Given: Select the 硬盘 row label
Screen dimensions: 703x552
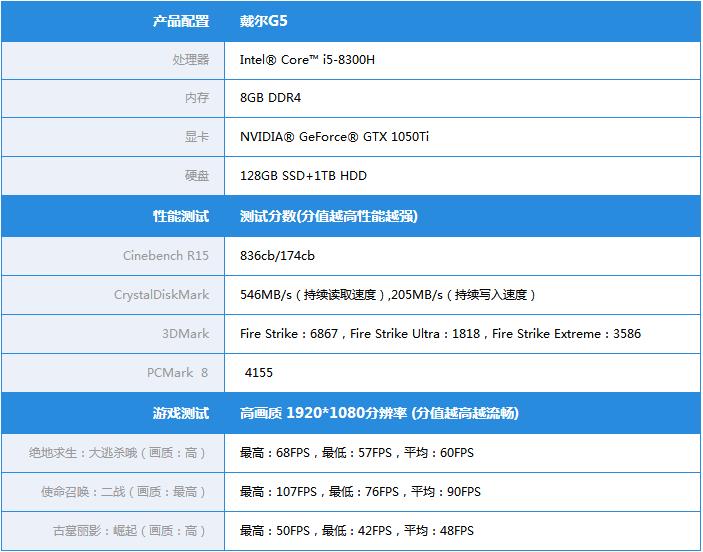Looking at the screenshot, I should tap(197, 176).
